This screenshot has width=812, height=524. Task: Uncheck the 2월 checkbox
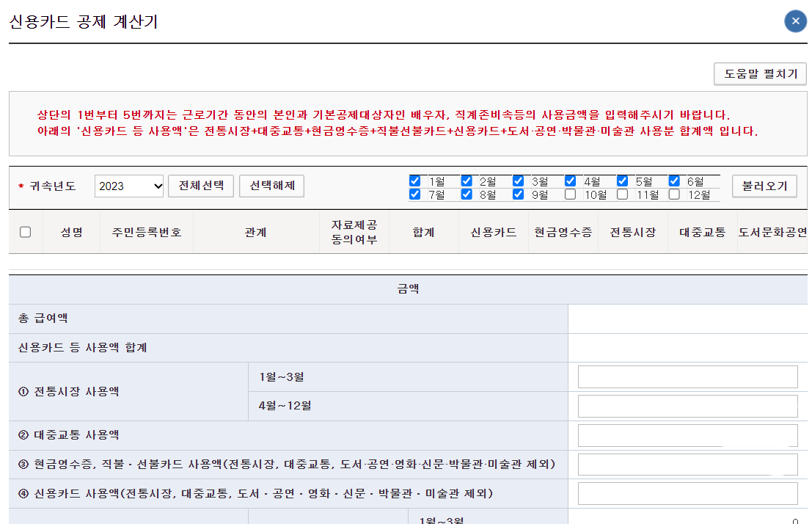point(465,181)
